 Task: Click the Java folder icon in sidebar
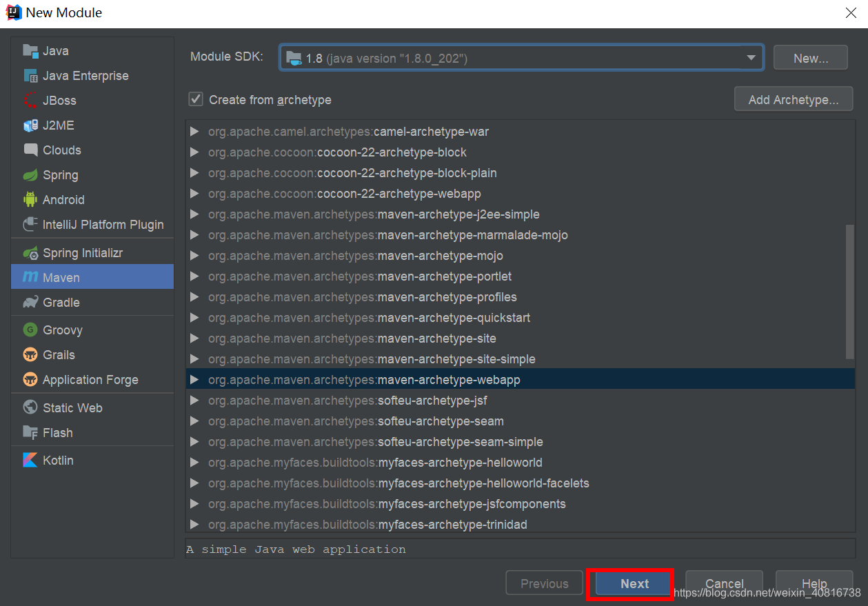(30, 51)
